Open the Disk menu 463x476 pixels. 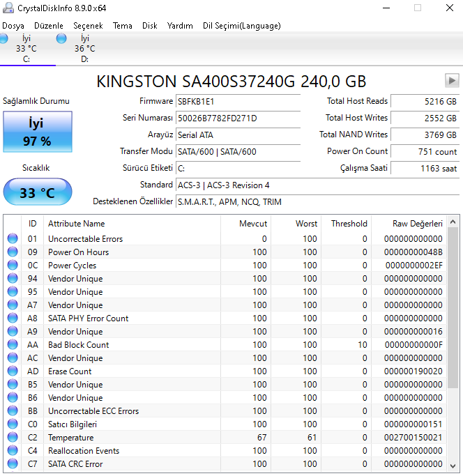pyautogui.click(x=149, y=26)
